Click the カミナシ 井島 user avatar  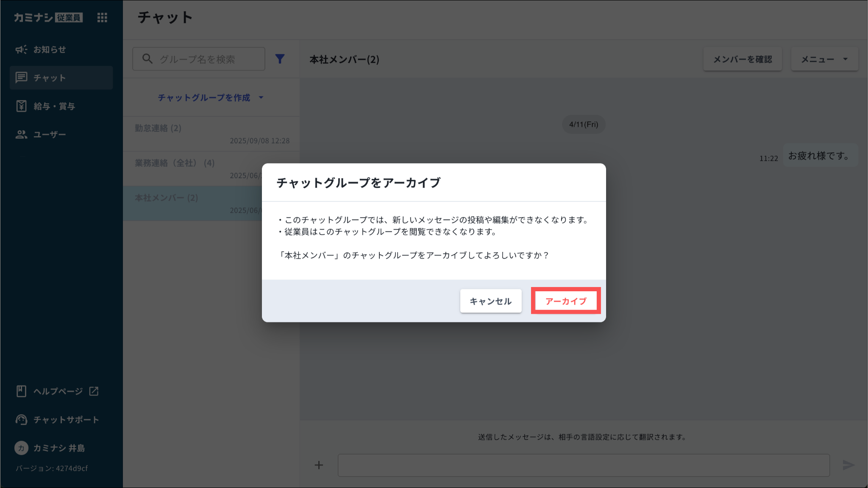click(21, 448)
